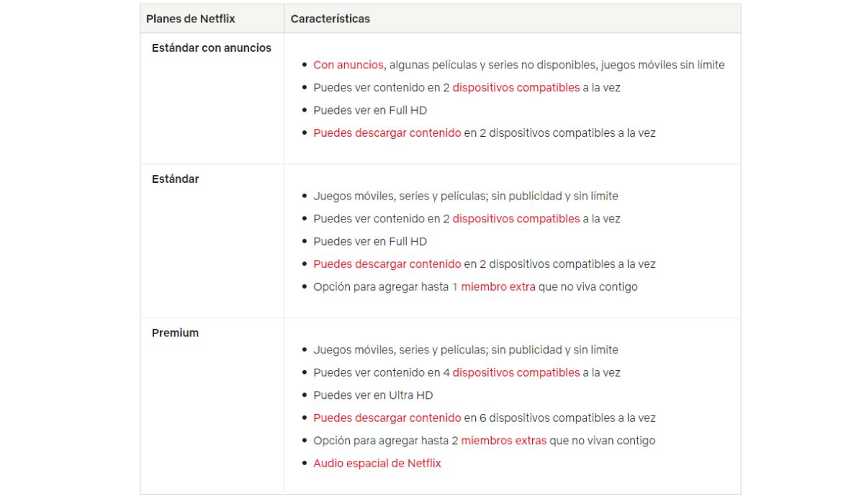Open "Puedes descargar contenido" link in Premium row
This screenshot has height=504, width=864.
[387, 418]
